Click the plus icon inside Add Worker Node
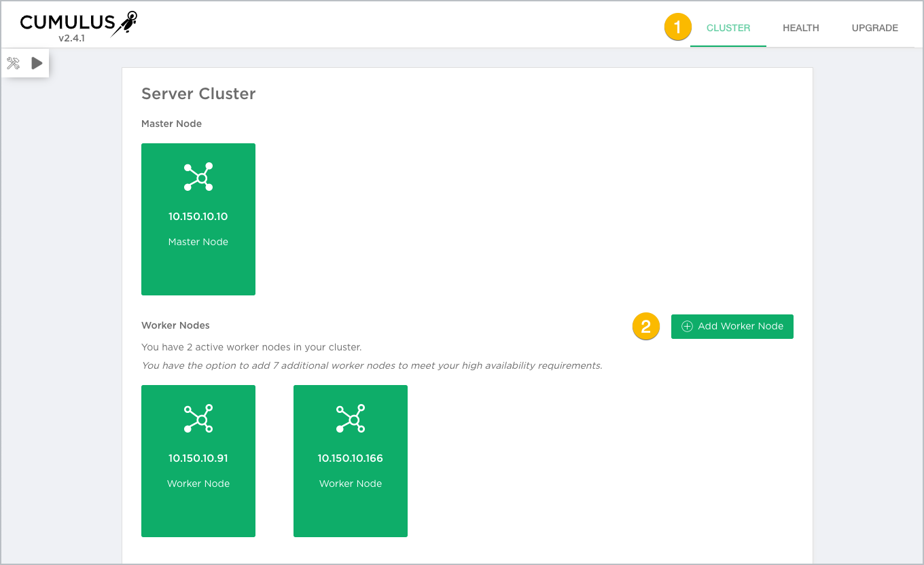Image resolution: width=924 pixels, height=565 pixels. click(x=687, y=327)
